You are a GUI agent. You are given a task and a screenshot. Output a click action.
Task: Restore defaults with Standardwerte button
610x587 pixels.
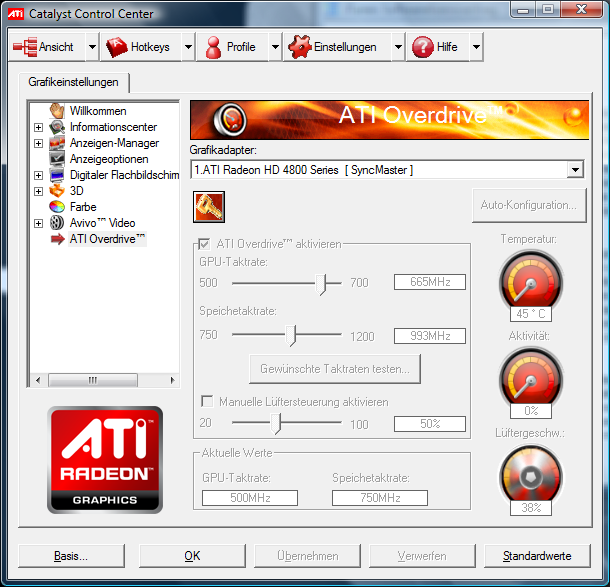[x=537, y=556]
